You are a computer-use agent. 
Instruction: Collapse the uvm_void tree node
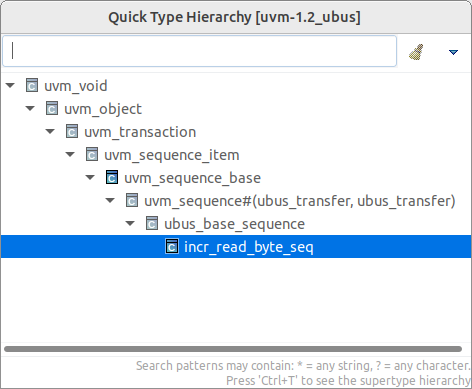point(10,86)
